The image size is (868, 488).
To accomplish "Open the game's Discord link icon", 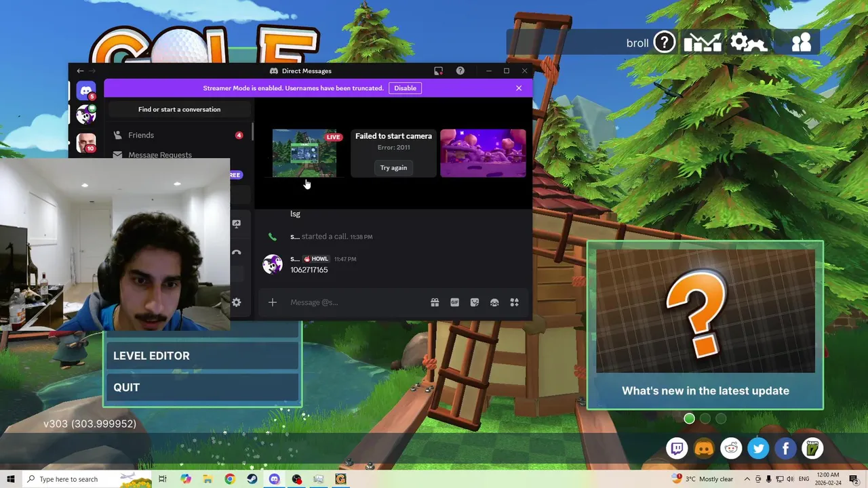I will pyautogui.click(x=704, y=448).
